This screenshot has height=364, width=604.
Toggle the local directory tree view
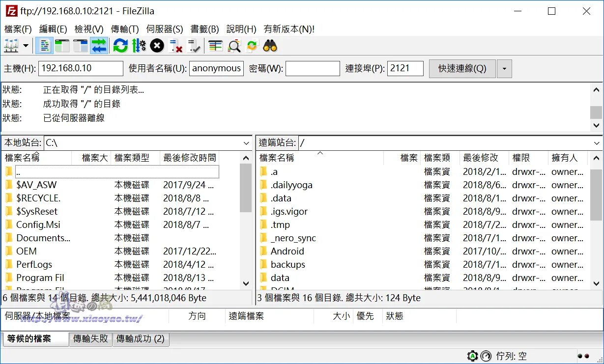coord(62,46)
